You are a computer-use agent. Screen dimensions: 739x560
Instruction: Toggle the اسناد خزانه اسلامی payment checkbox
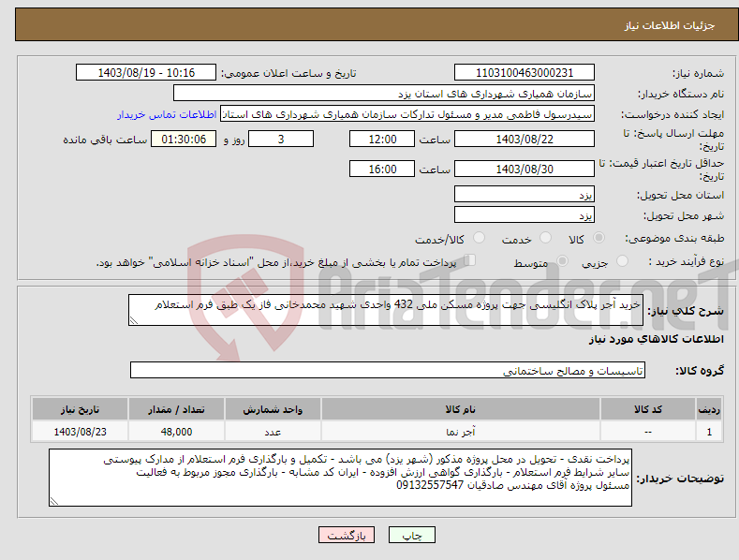470,260
